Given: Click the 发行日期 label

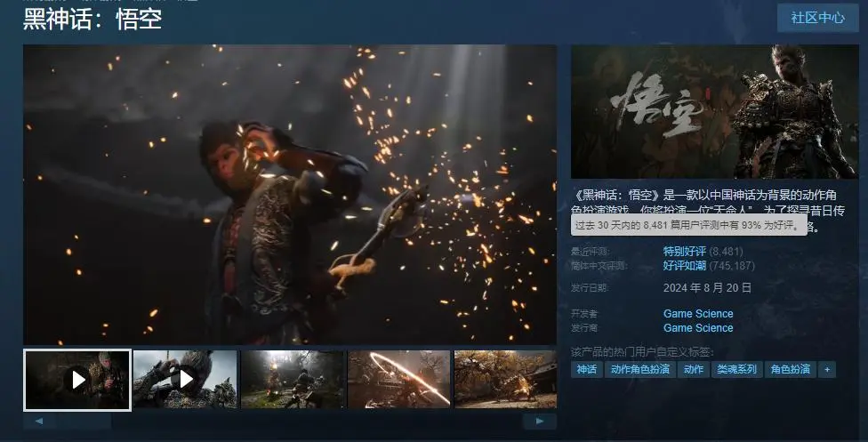Looking at the screenshot, I should click(x=589, y=288).
